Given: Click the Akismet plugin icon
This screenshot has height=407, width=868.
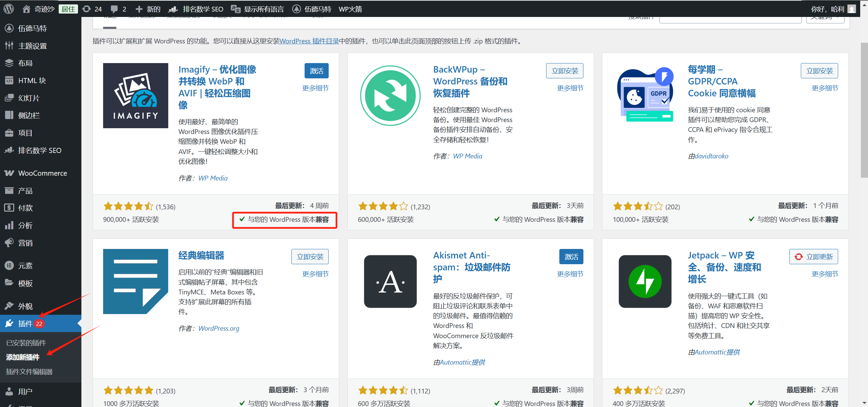Looking at the screenshot, I should (x=390, y=282).
